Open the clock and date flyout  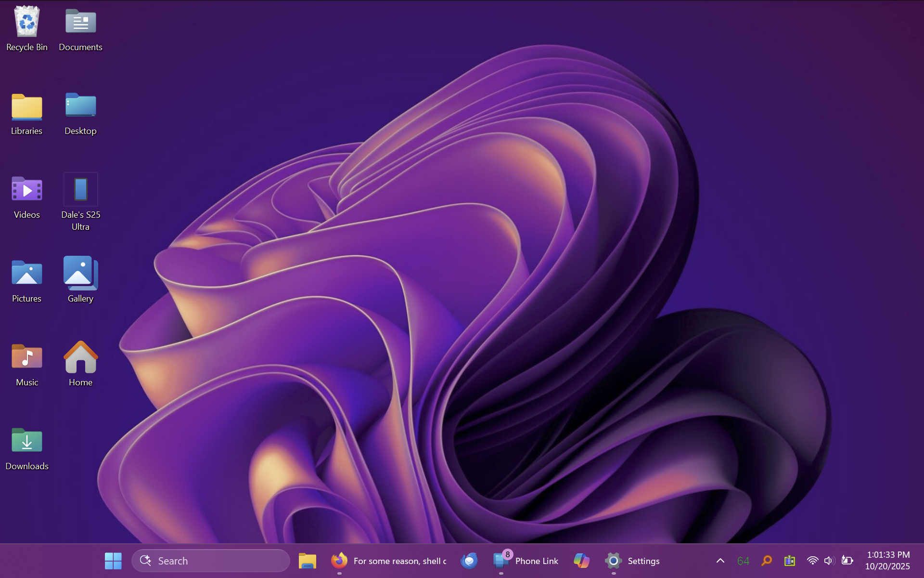tap(887, 561)
